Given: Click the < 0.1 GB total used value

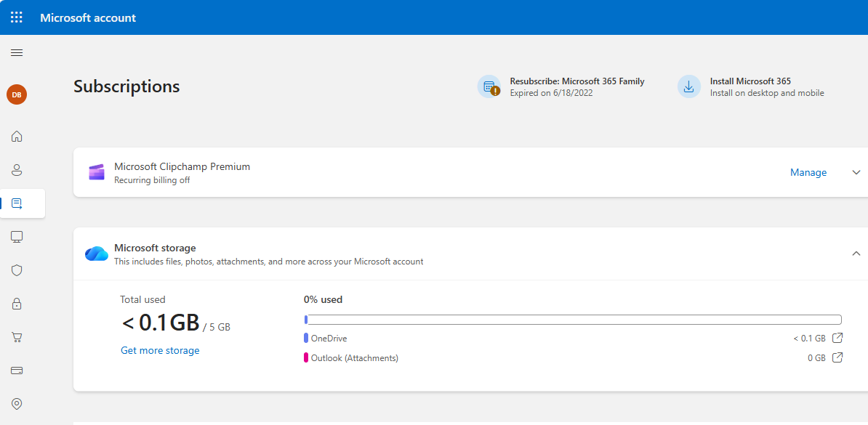Looking at the screenshot, I should point(161,324).
